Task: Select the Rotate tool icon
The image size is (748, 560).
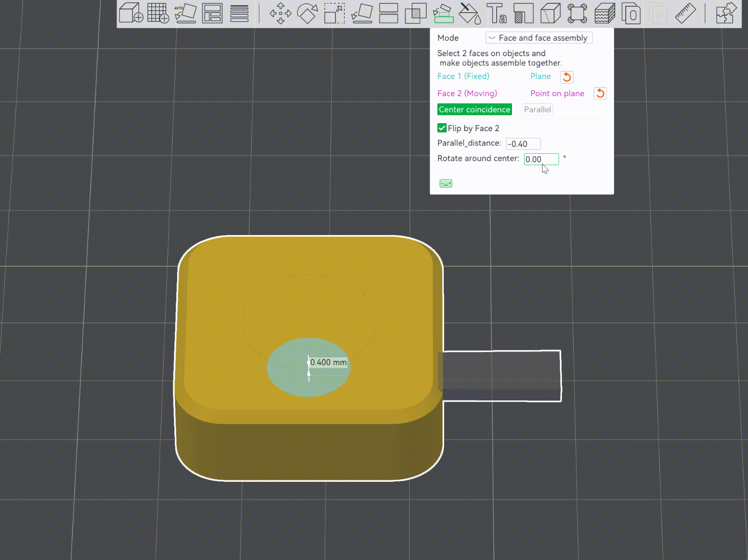Action: 307,13
